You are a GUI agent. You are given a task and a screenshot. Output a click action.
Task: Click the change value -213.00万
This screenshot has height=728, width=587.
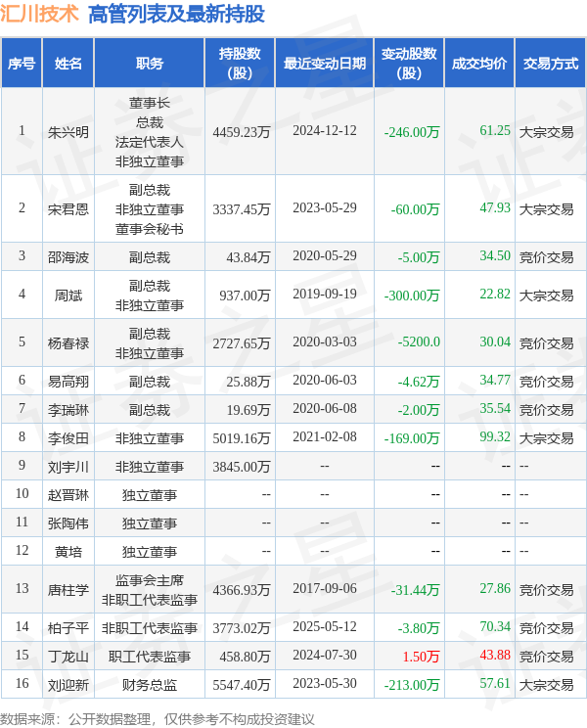pyautogui.click(x=412, y=685)
